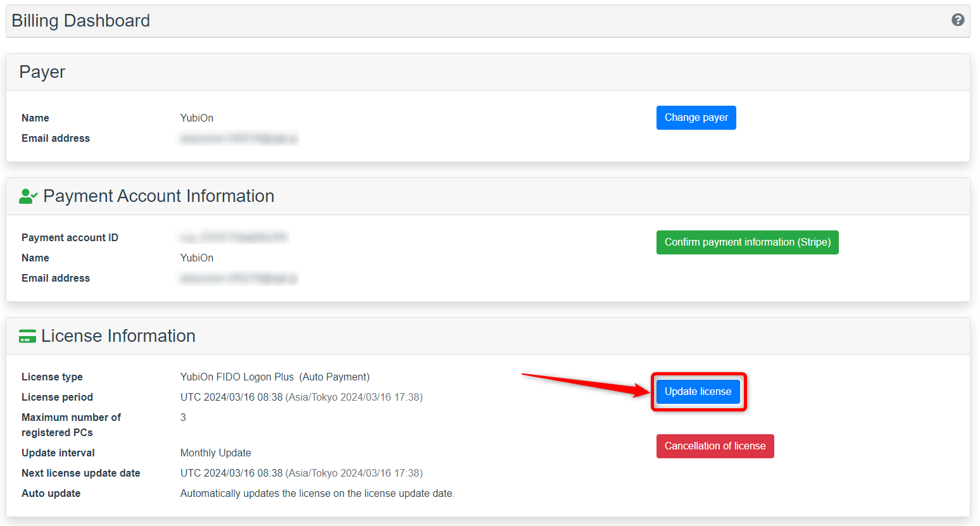Click the License Information card icon
The width and height of the screenshot is (980, 526).
27,336
